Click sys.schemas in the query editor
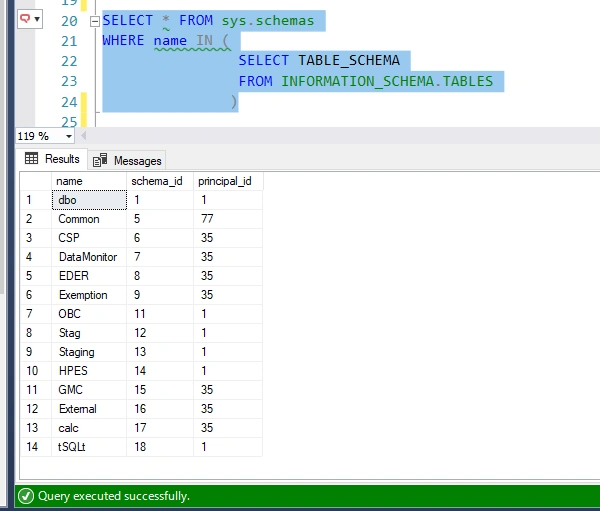The width and height of the screenshot is (600, 511). [268, 21]
